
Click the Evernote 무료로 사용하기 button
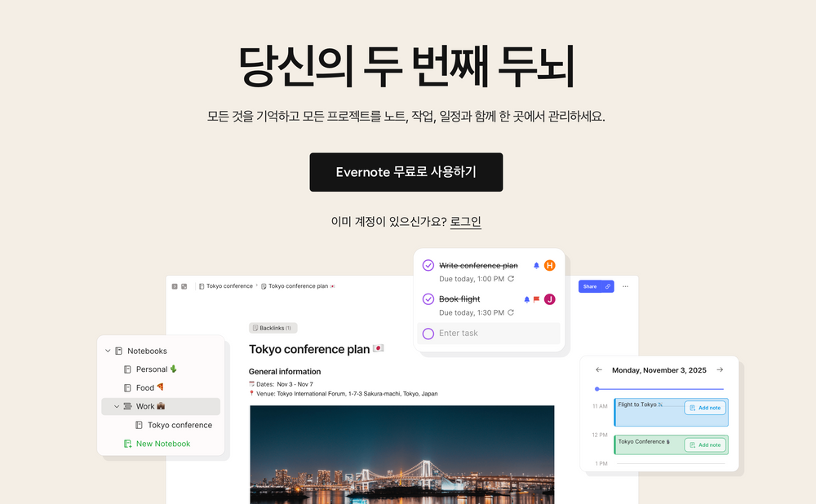(406, 172)
